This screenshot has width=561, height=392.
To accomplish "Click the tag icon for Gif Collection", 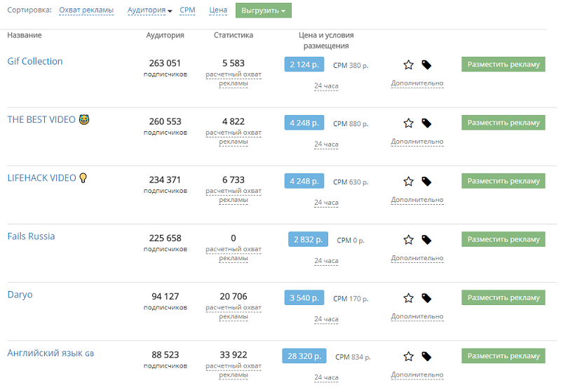I will click(x=426, y=65).
